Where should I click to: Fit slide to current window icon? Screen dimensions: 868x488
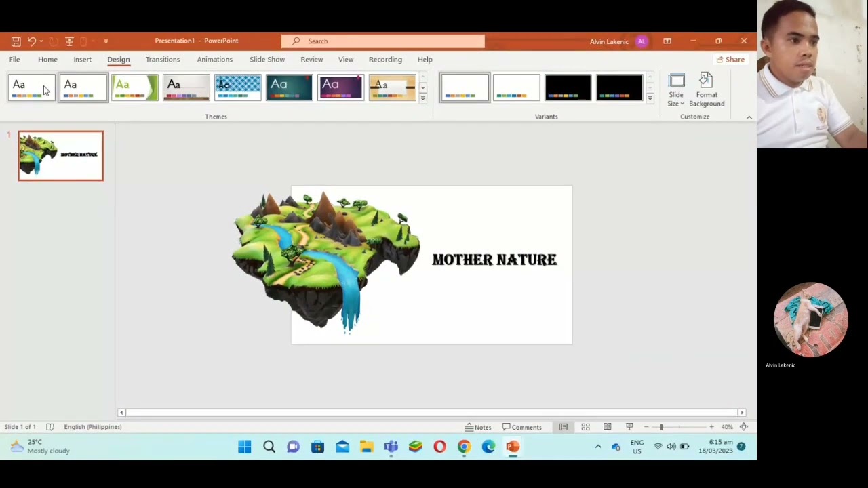pyautogui.click(x=744, y=427)
